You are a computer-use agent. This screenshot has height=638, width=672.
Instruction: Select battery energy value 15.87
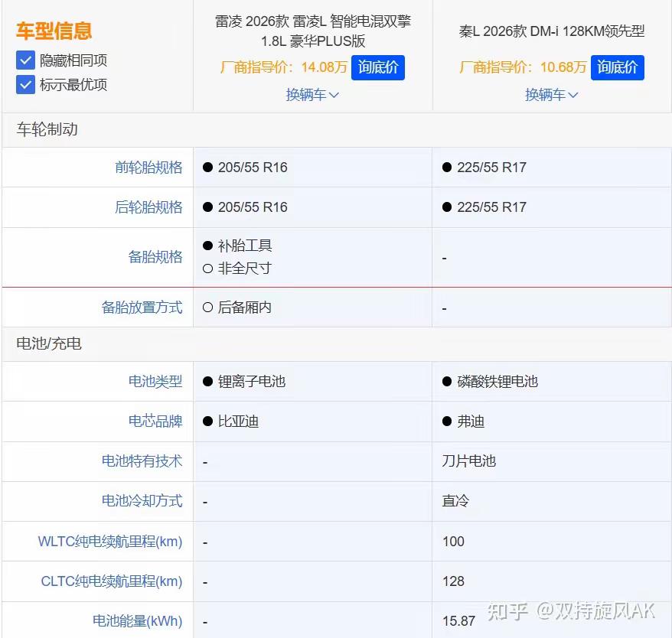click(458, 621)
